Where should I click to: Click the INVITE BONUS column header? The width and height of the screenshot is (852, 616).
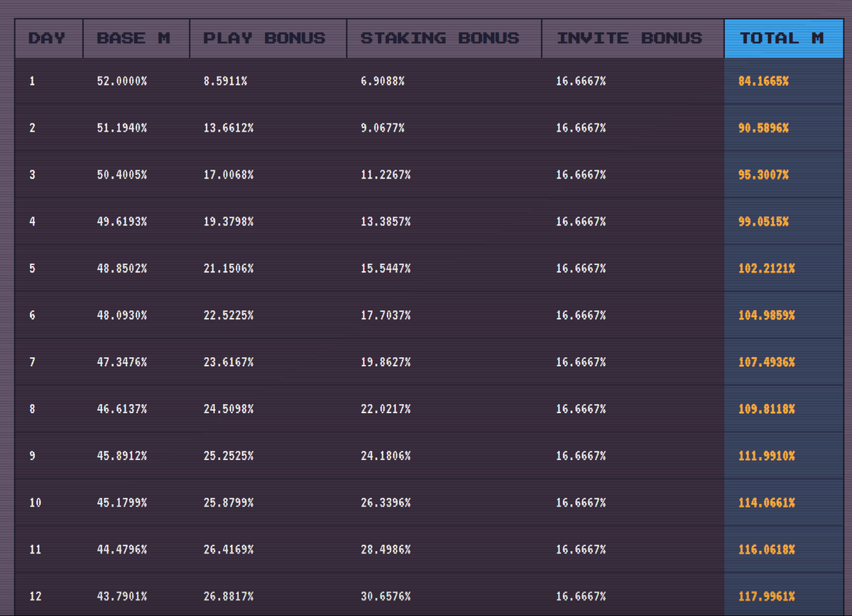(x=633, y=38)
